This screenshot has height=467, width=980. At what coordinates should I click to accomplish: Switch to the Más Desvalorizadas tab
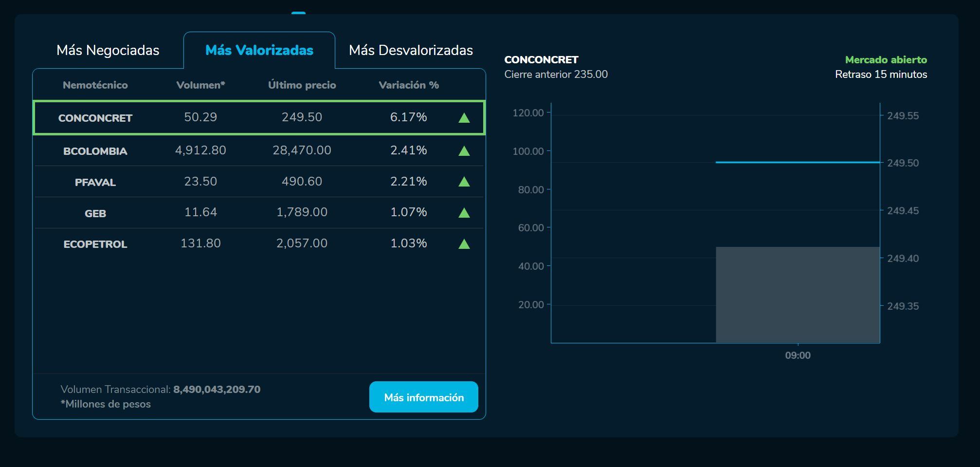(411, 50)
